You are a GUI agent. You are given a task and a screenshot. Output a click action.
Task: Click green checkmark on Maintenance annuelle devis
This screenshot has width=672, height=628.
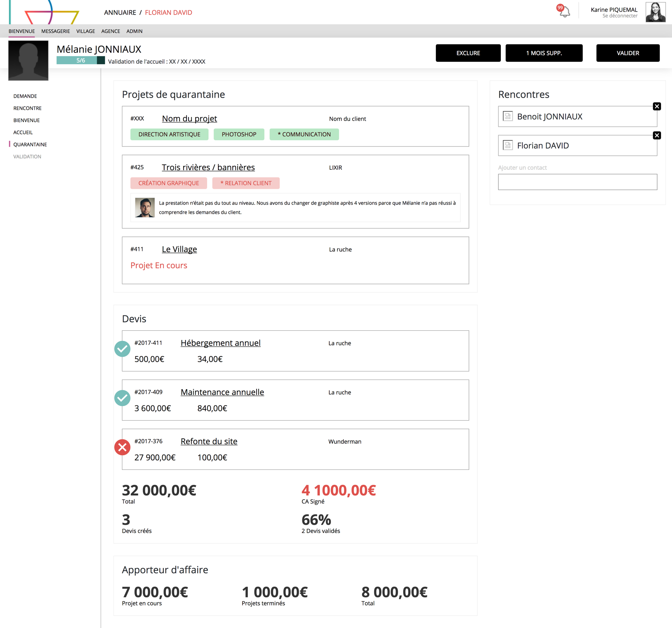(x=122, y=398)
